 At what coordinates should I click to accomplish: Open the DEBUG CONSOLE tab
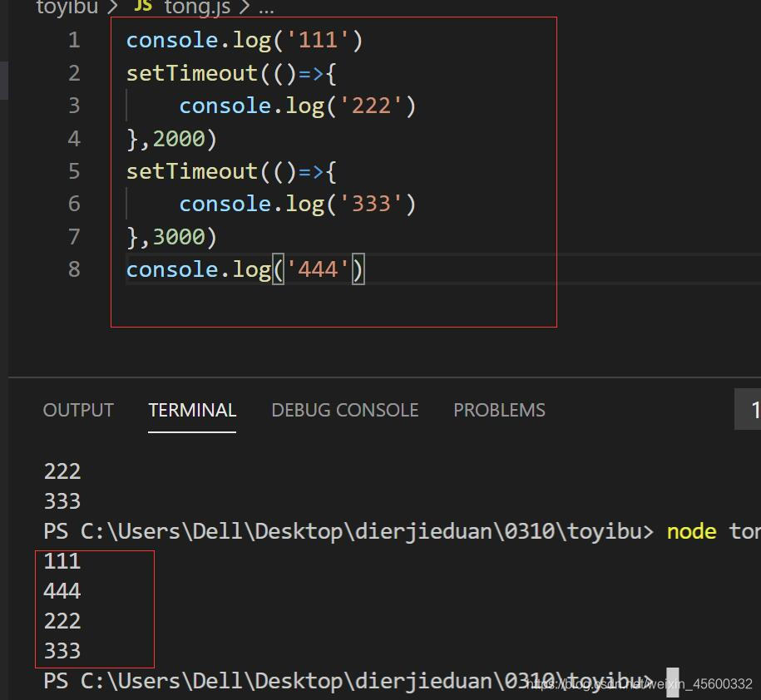(x=345, y=411)
